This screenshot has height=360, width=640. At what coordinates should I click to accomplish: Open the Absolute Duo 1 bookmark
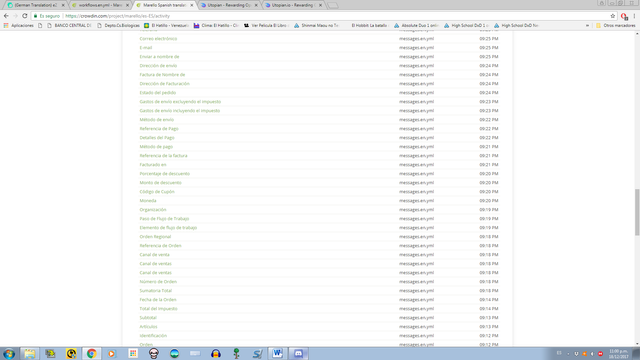(x=416, y=25)
